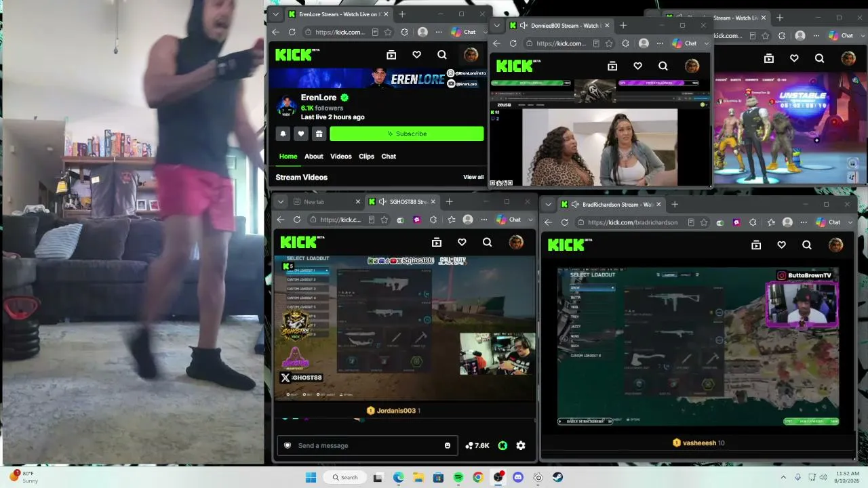Open the Extensions icon in EreLore window
Viewport: 868px width, 488px height.
(x=405, y=32)
